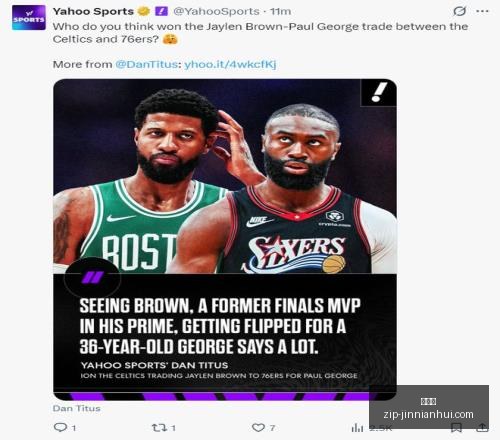The height and width of the screenshot is (440, 500).
Task: Repost the tweet using the retweet icon
Action: 159,427
